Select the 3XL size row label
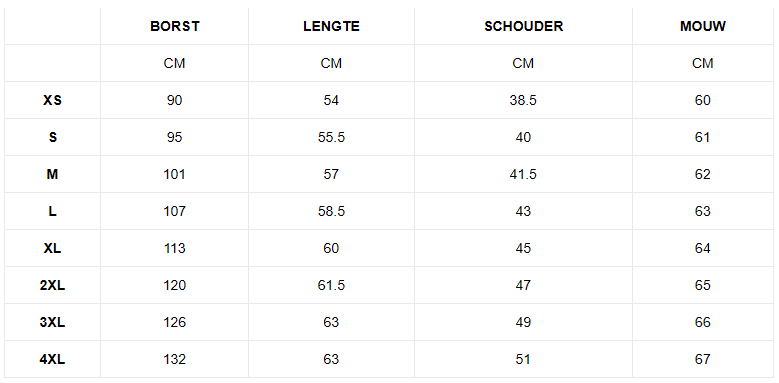This screenshot has width=779, height=383. point(52,322)
